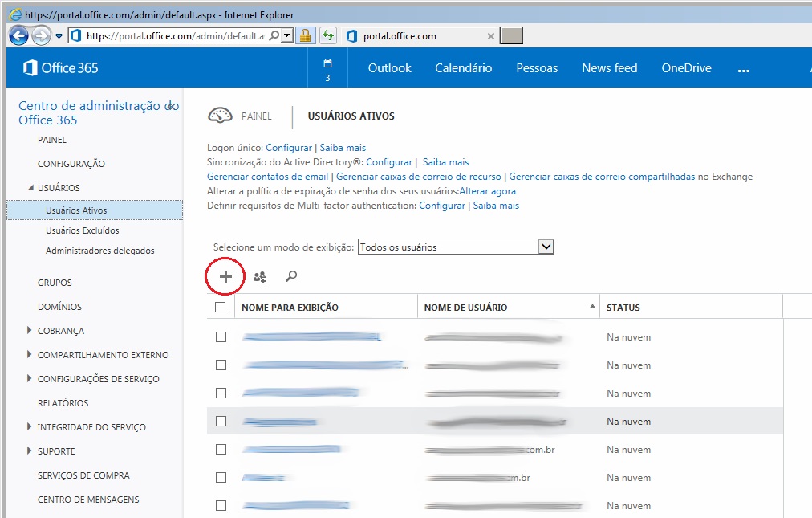This screenshot has width=812, height=518.
Task: Click the search users magnifier icon
Action: (291, 276)
